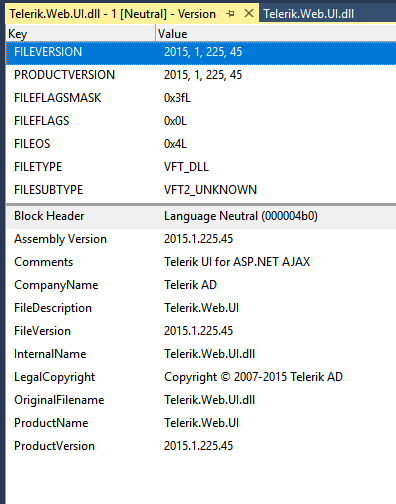The image size is (396, 504).
Task: Click PRODUCTVERSION value 2015, 1, 225, 45
Action: [203, 75]
